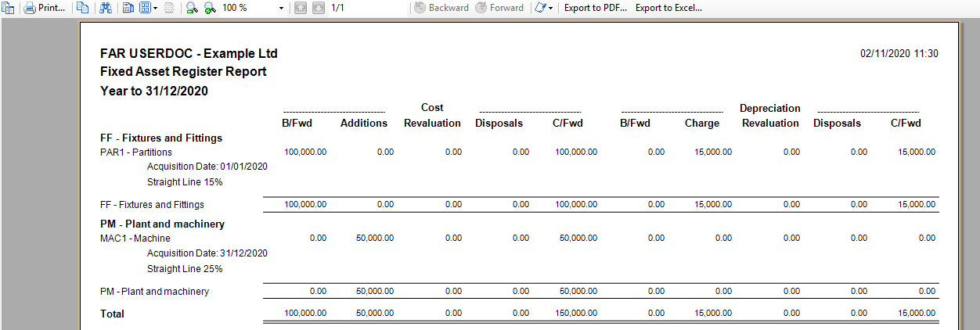Viewport: 980px width, 330px height.
Task: Click the Total row Additions value 50,000.00
Action: 375,313
